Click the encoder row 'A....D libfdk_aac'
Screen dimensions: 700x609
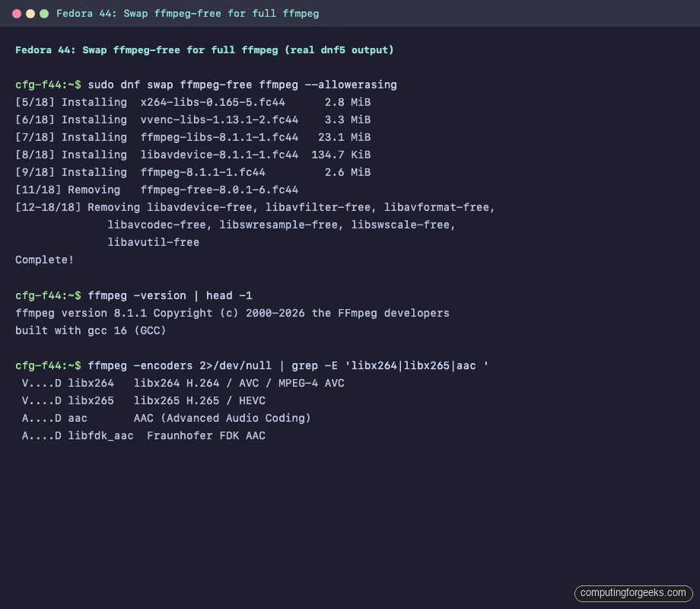(x=144, y=435)
